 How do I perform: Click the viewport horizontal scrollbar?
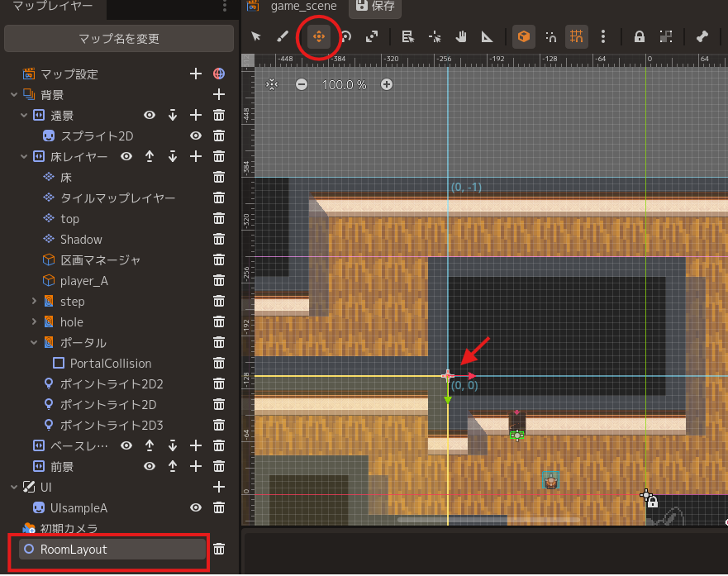click(x=488, y=520)
